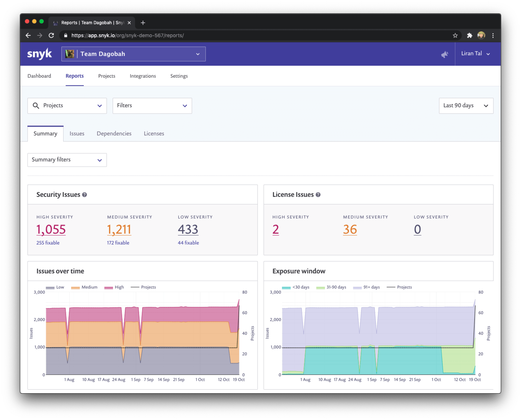This screenshot has height=420, width=521.
Task: Open Chrome three-dot menu
Action: [x=493, y=36]
